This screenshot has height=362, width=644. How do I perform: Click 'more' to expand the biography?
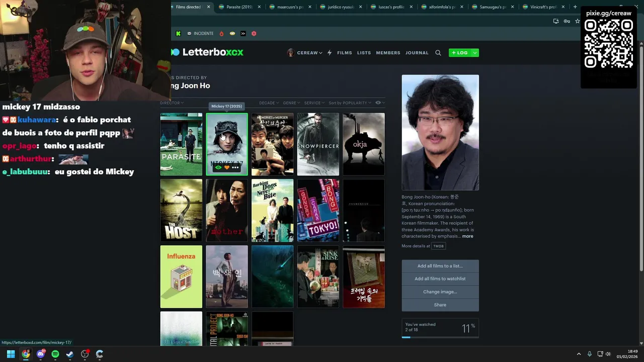coord(468,236)
